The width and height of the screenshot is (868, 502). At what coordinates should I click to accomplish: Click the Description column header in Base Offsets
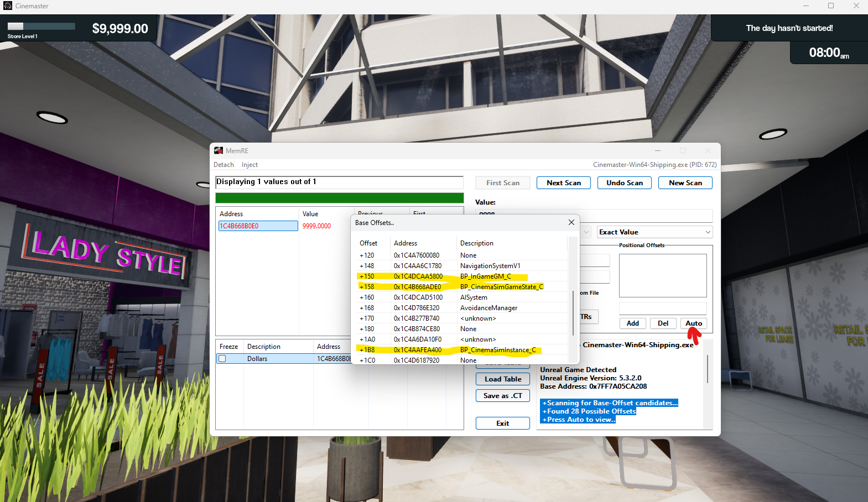point(477,243)
